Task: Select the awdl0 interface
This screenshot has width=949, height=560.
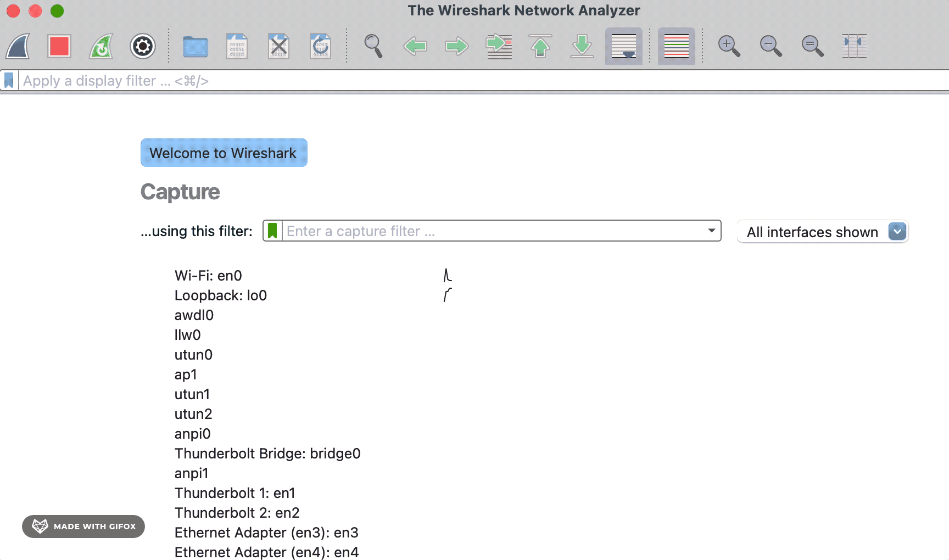Action: 194,315
